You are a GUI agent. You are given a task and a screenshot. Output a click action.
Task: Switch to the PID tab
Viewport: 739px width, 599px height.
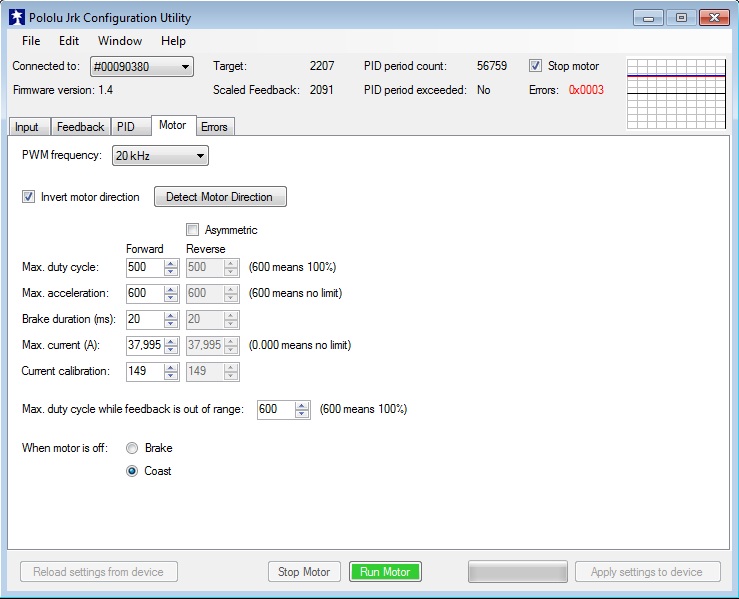[125, 127]
